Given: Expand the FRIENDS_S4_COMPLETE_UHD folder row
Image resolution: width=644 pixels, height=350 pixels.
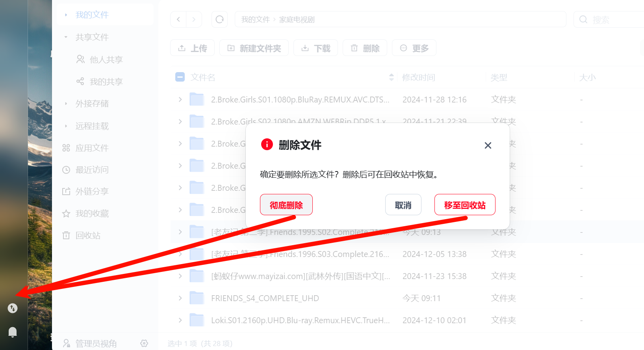Looking at the screenshot, I should [x=180, y=298].
